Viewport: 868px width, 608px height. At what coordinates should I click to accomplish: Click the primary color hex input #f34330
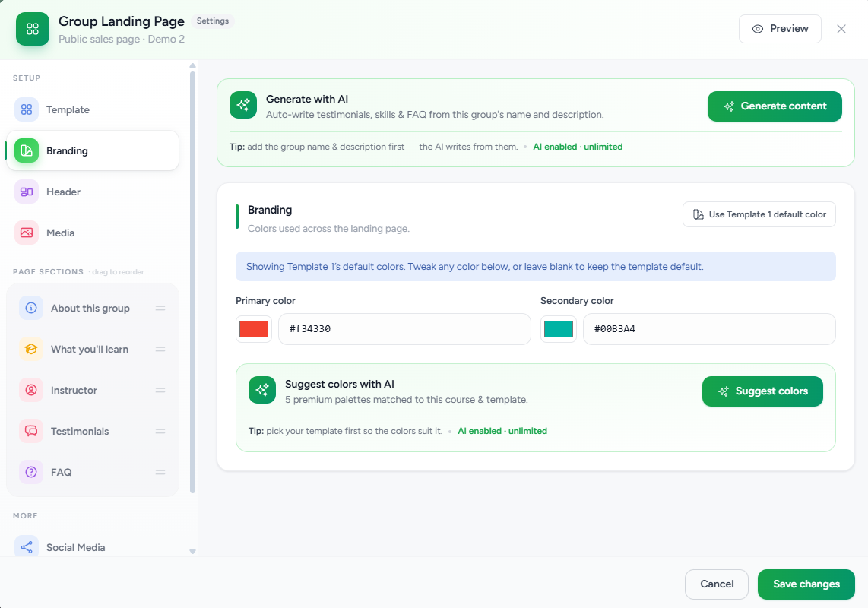click(404, 329)
